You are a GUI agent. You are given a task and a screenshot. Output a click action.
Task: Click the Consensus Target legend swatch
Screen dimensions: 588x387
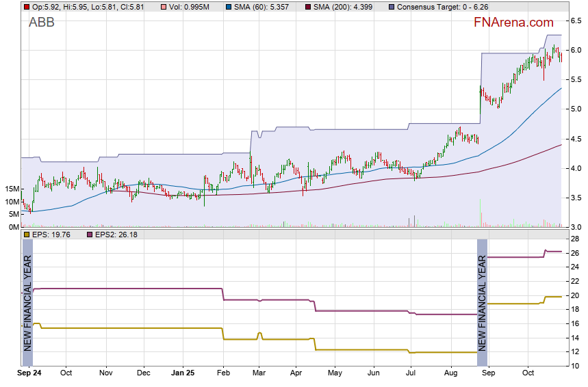(391, 7)
